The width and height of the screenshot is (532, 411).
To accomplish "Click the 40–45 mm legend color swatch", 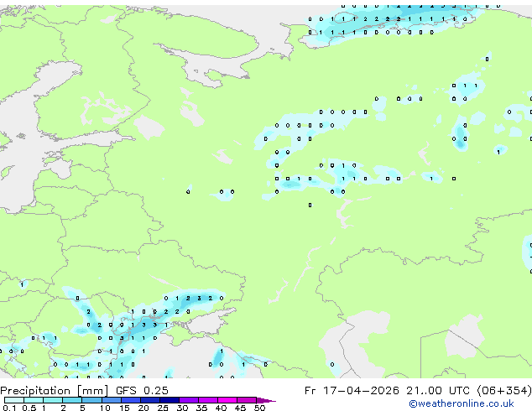I will [x=227, y=400].
